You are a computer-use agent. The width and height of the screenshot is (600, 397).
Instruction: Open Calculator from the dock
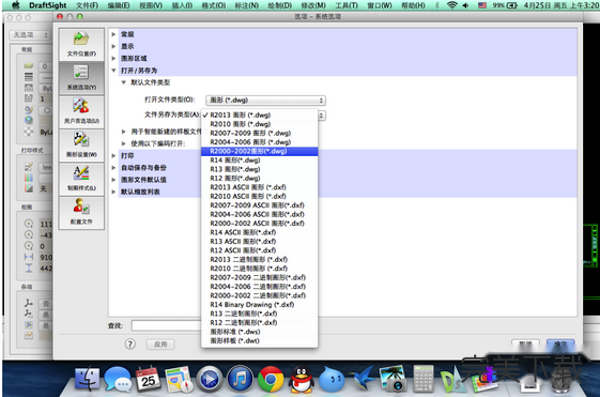pos(424,379)
